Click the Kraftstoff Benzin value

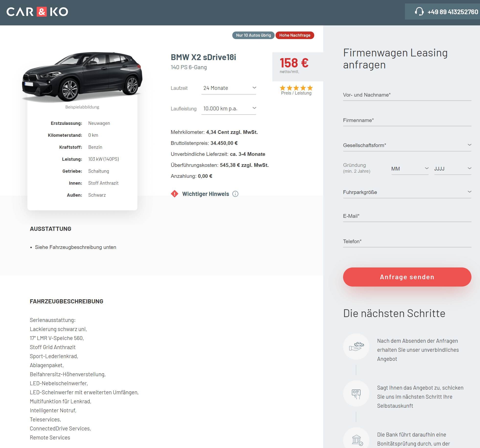point(95,147)
